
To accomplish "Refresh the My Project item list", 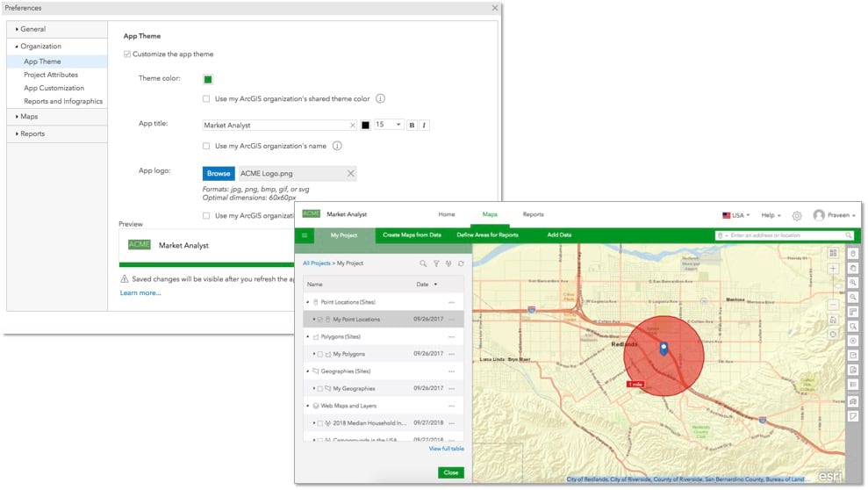I will (x=461, y=263).
